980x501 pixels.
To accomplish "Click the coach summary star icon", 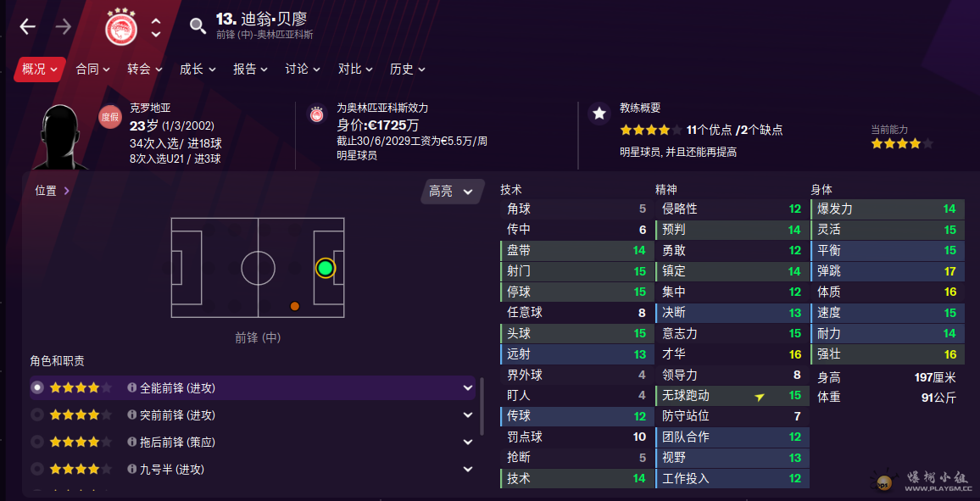I will point(599,113).
